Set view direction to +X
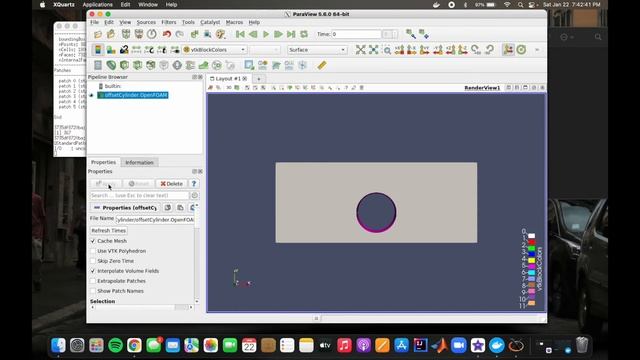Viewport: 640px width, 360px height. (400, 50)
